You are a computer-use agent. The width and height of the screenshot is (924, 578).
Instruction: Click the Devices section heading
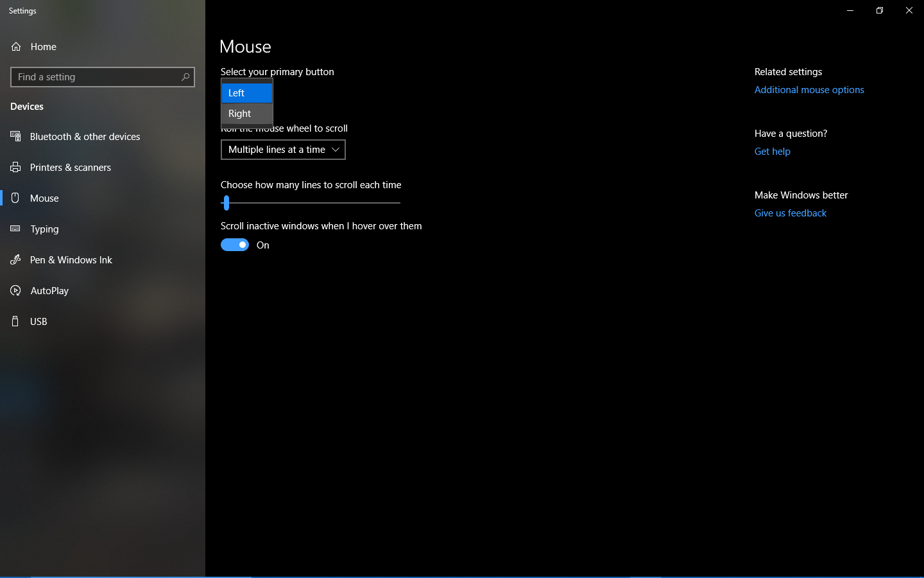point(27,107)
